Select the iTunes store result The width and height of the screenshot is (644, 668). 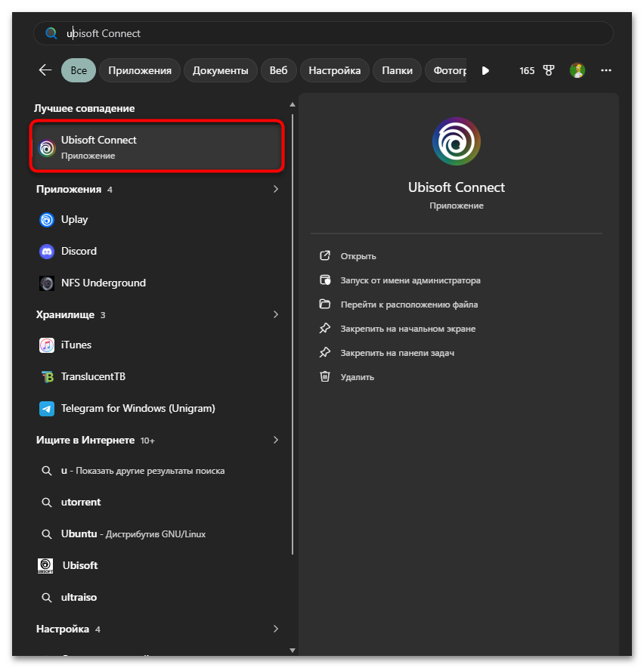pos(157,345)
